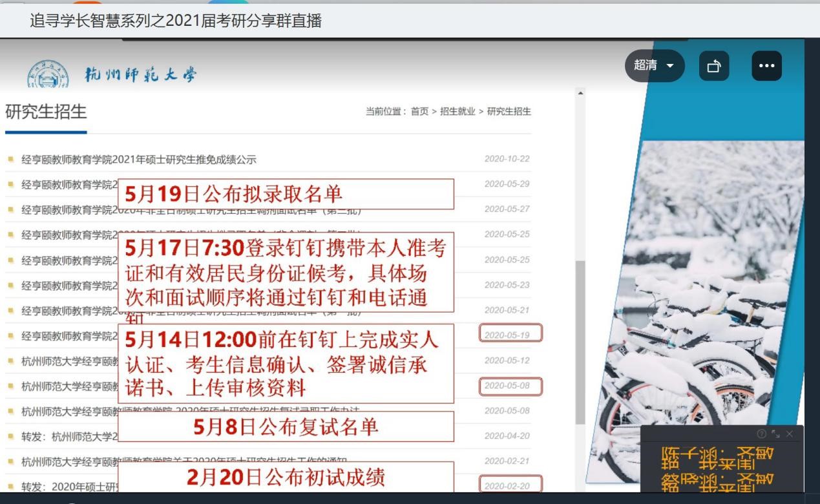Image resolution: width=820 pixels, height=504 pixels.
Task: Close the chat overlay panel
Action: pos(790,434)
